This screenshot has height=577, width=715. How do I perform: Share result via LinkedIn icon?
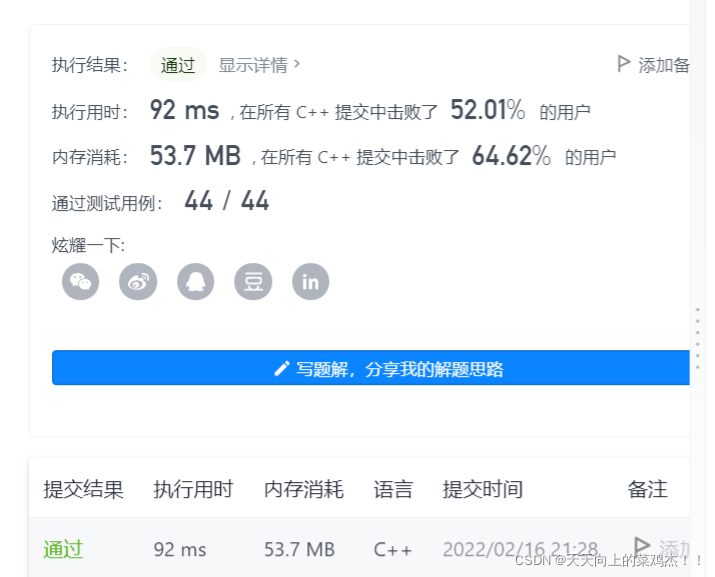311,281
